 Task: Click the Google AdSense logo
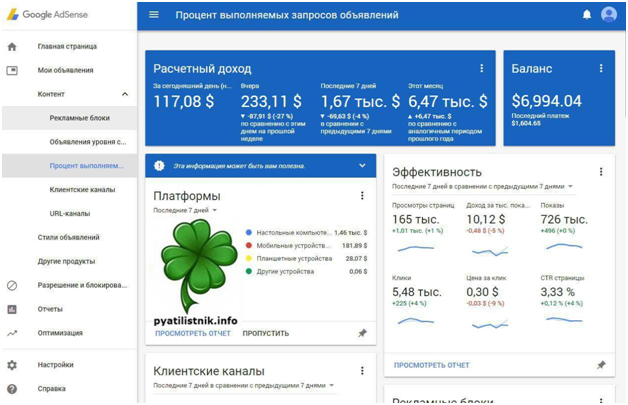[x=47, y=14]
